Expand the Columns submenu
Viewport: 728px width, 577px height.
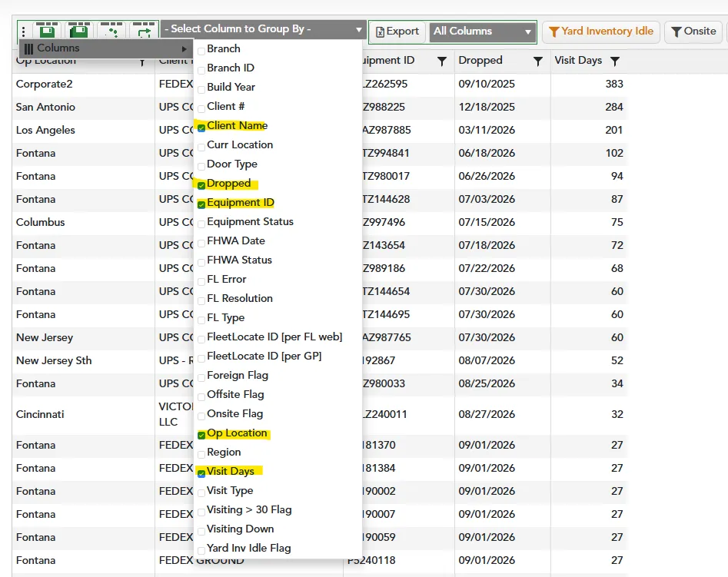[106, 48]
